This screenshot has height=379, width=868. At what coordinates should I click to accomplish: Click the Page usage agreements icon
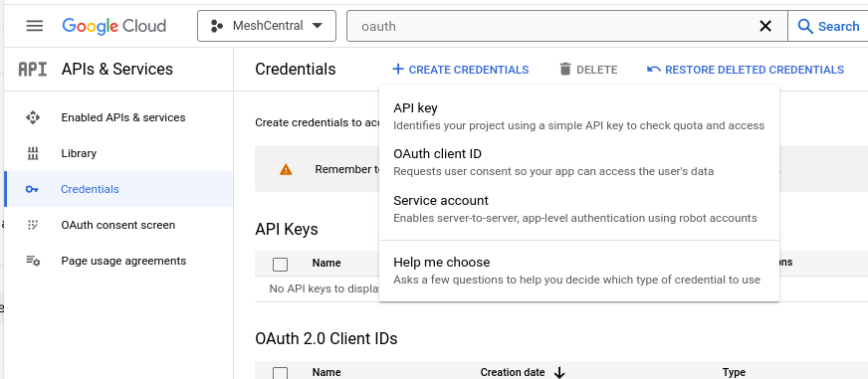(x=33, y=261)
